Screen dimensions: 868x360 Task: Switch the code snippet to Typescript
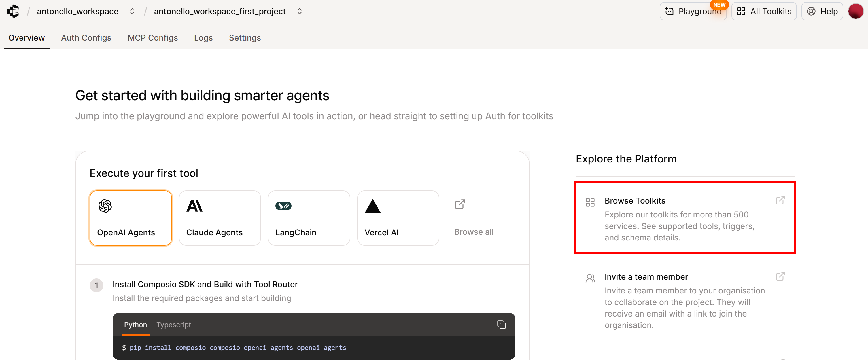pyautogui.click(x=173, y=324)
